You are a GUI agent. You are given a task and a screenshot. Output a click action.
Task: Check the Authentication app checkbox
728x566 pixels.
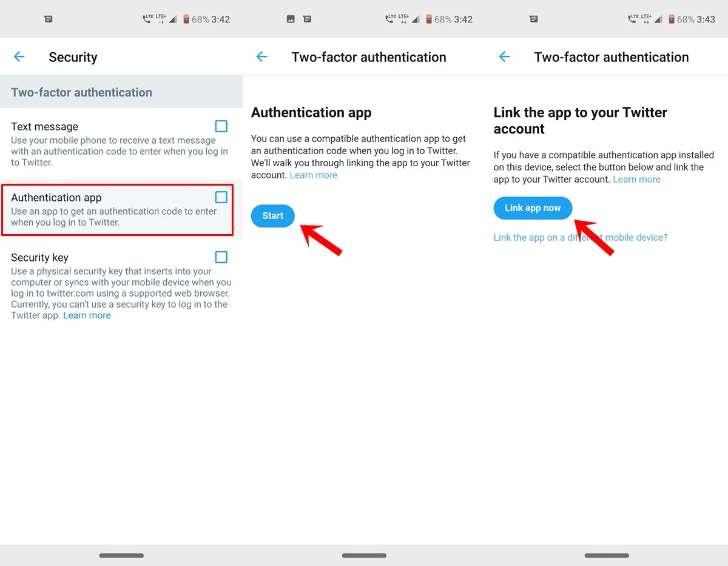[x=221, y=197]
